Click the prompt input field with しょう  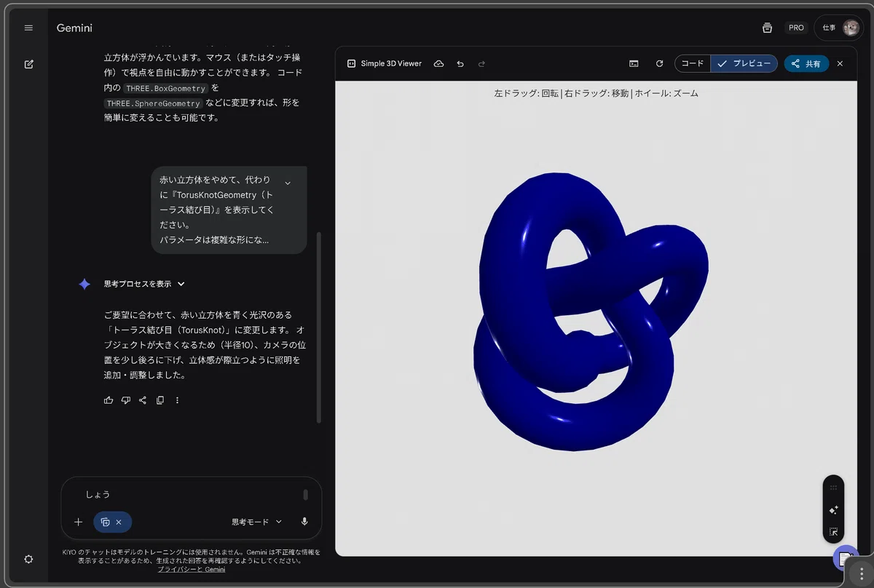pyautogui.click(x=189, y=494)
